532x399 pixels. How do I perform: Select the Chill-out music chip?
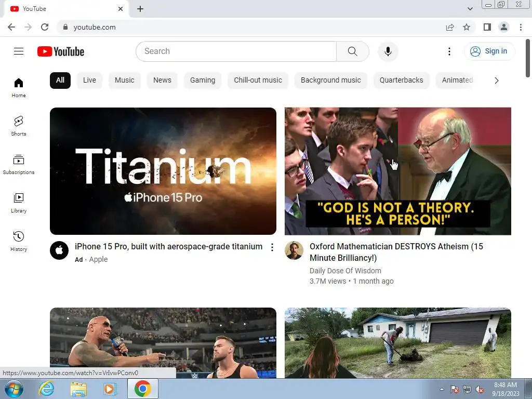pos(258,81)
